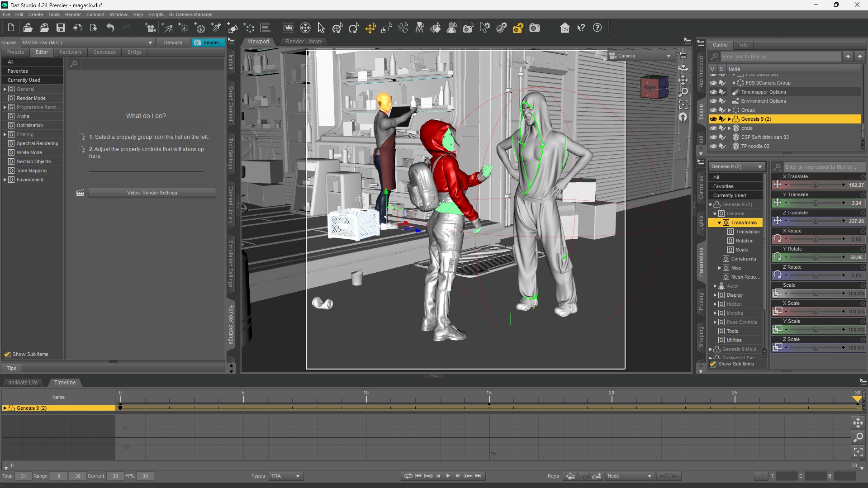Open the Keys Node dropdown
The height and width of the screenshot is (488, 868).
[630, 476]
